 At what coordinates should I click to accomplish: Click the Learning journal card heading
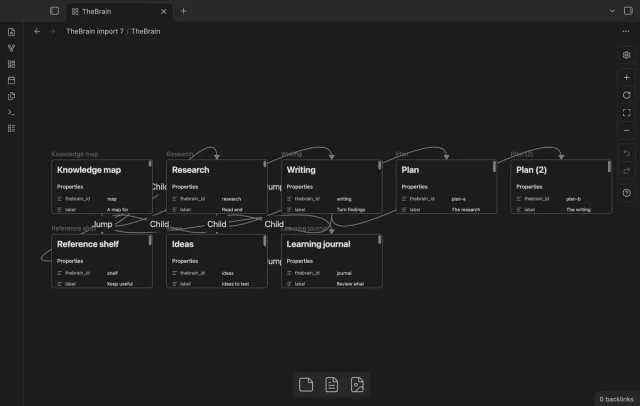(318, 244)
